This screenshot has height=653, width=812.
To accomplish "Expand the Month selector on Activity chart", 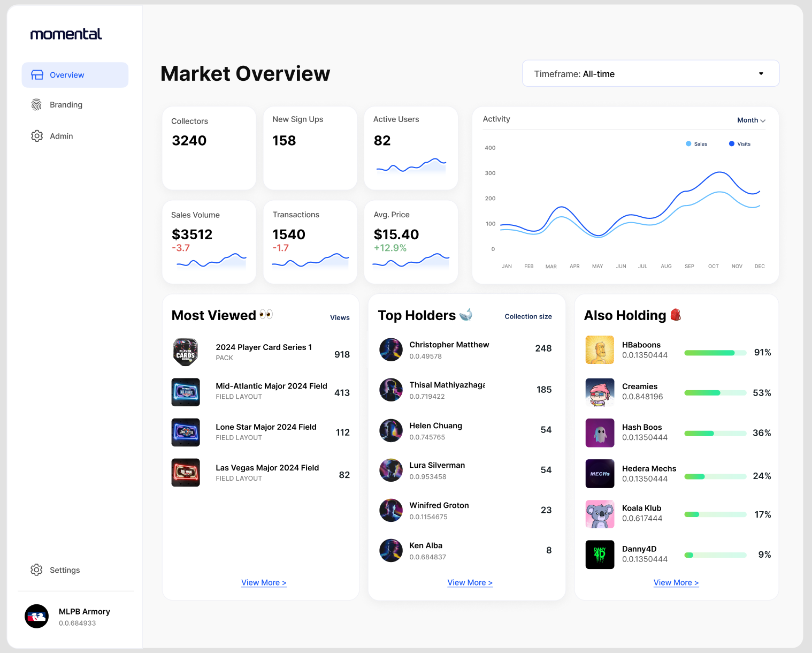I will point(751,120).
